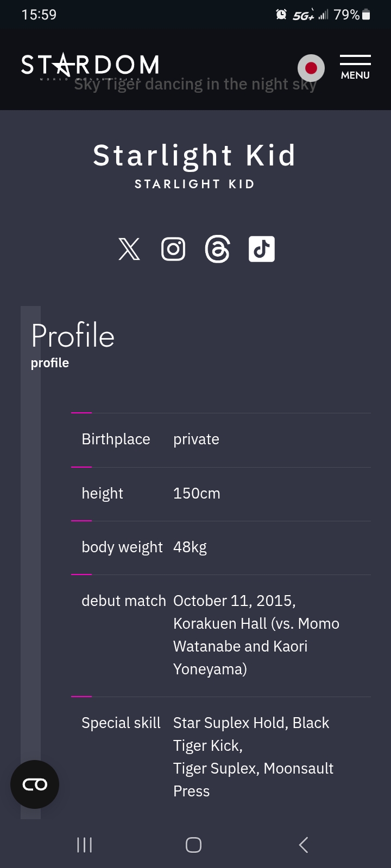This screenshot has height=868, width=391.
Task: Go to Stardom home via logo
Action: [90, 65]
